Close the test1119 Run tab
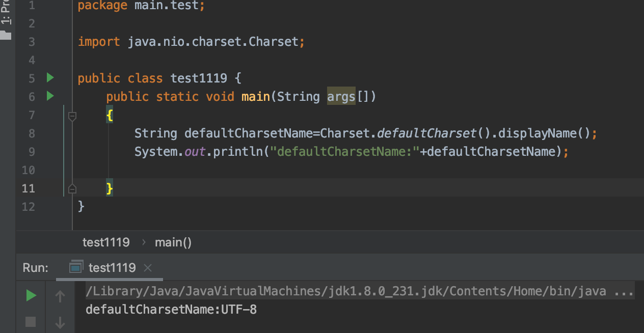 coord(148,268)
